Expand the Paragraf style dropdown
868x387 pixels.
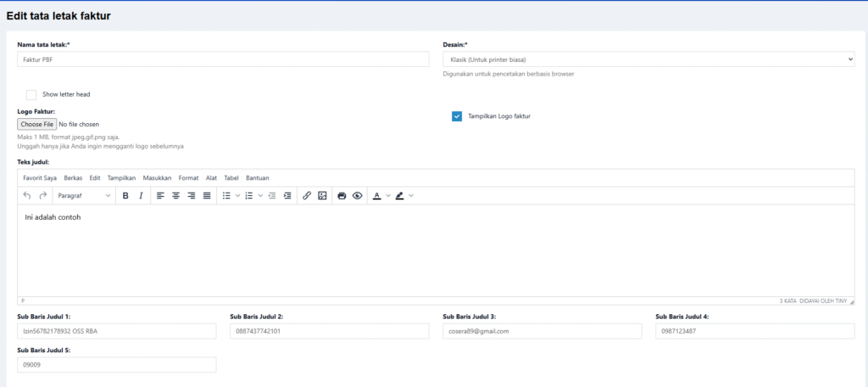(83, 196)
